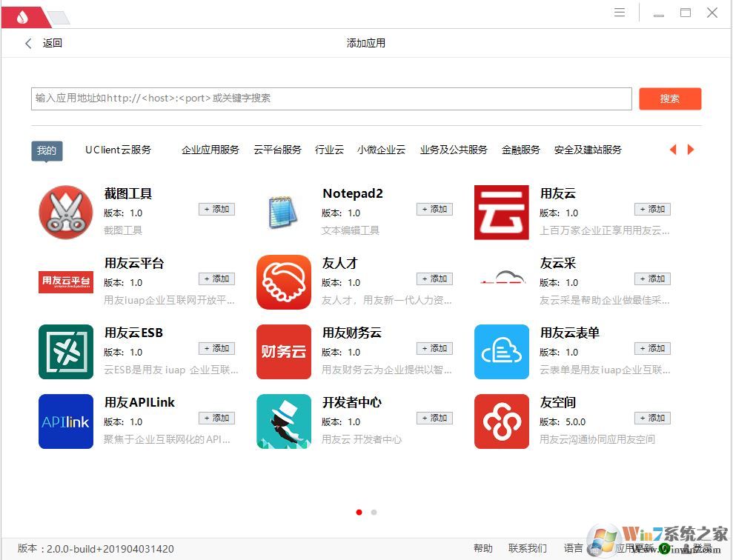The image size is (733, 560).
Task: Click the 用友APILink app icon
Action: coord(65,421)
